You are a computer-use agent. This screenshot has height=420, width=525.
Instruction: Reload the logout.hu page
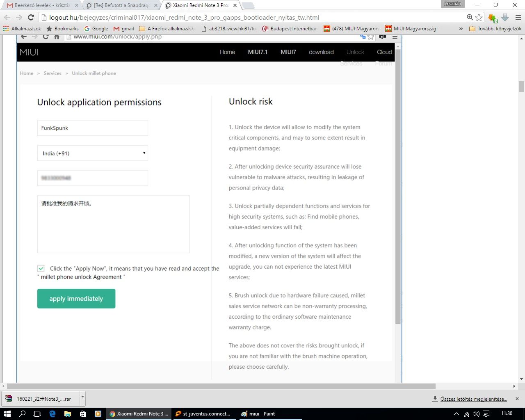(x=31, y=17)
